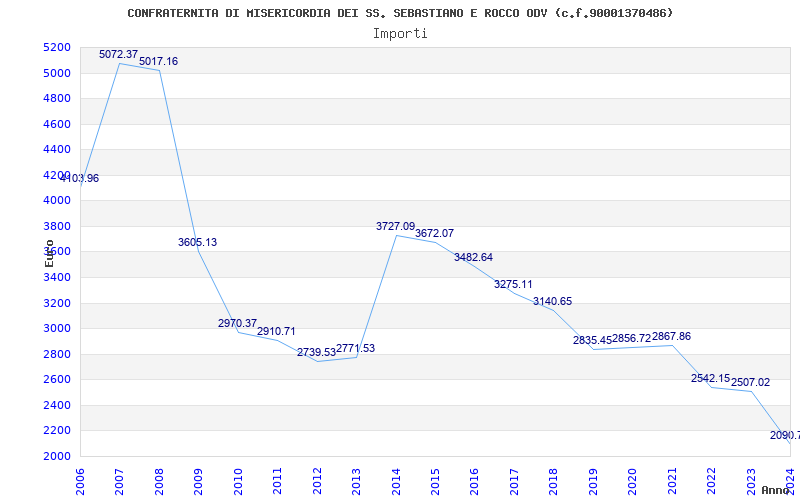Click the 2022 year label
The image size is (800, 500).
pos(711,482)
